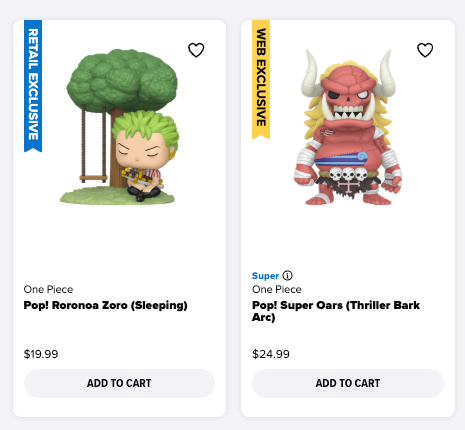Click the $24.99 price
Viewport: 465px width, 430px height.
(271, 354)
